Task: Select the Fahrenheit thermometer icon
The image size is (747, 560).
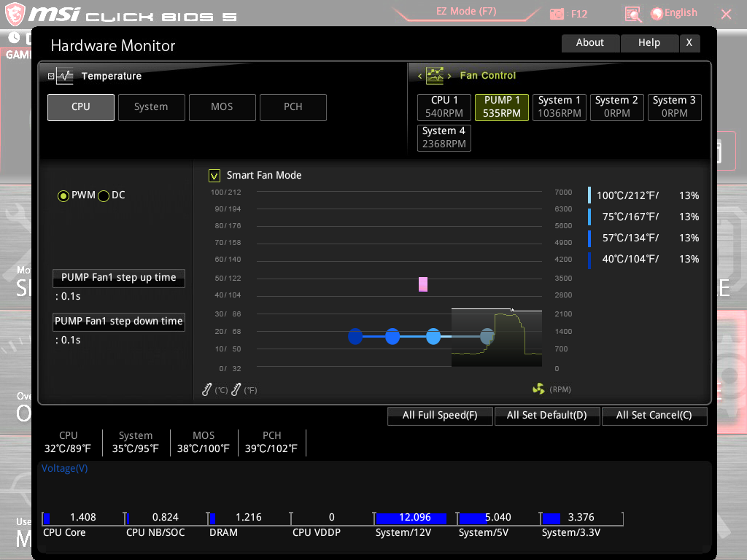Action: coord(236,389)
